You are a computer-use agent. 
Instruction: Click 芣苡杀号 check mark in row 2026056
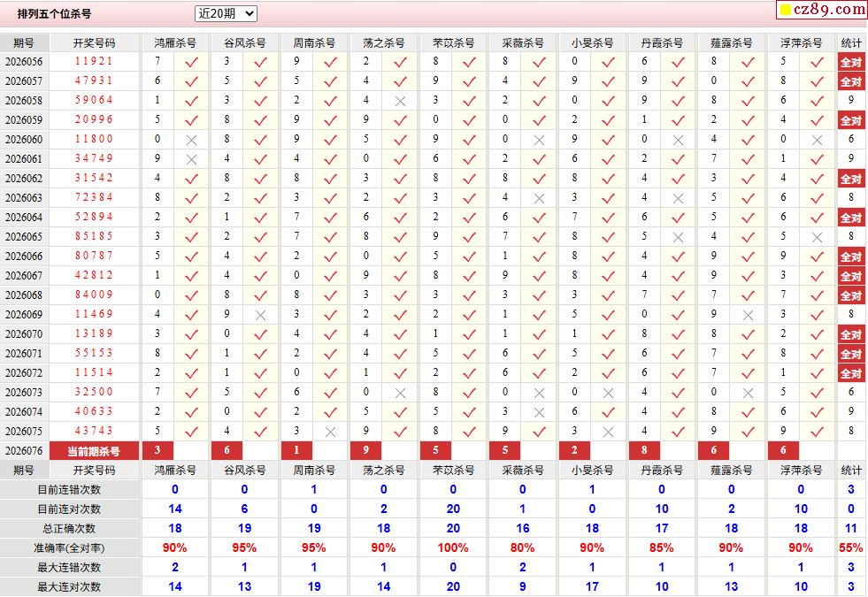(469, 62)
